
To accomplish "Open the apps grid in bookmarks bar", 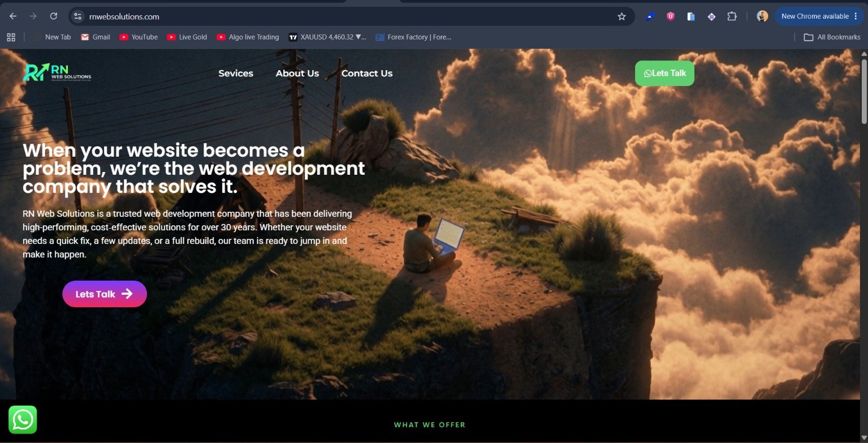I will (11, 37).
